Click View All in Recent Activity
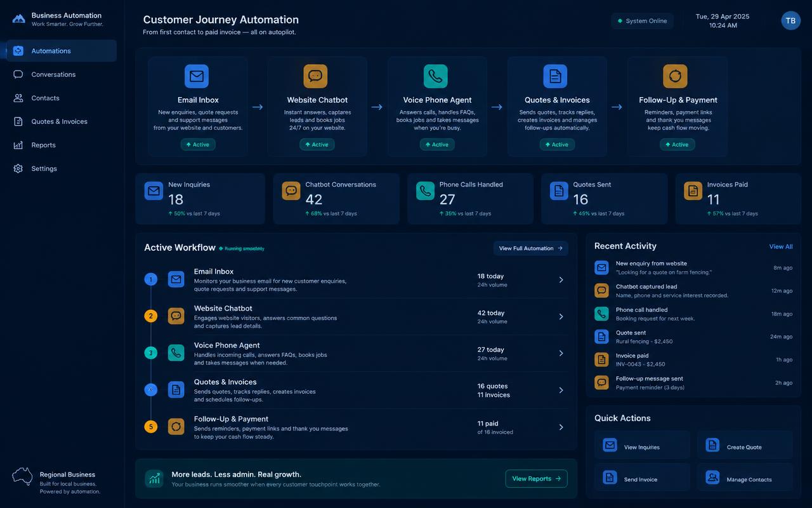 [780, 246]
